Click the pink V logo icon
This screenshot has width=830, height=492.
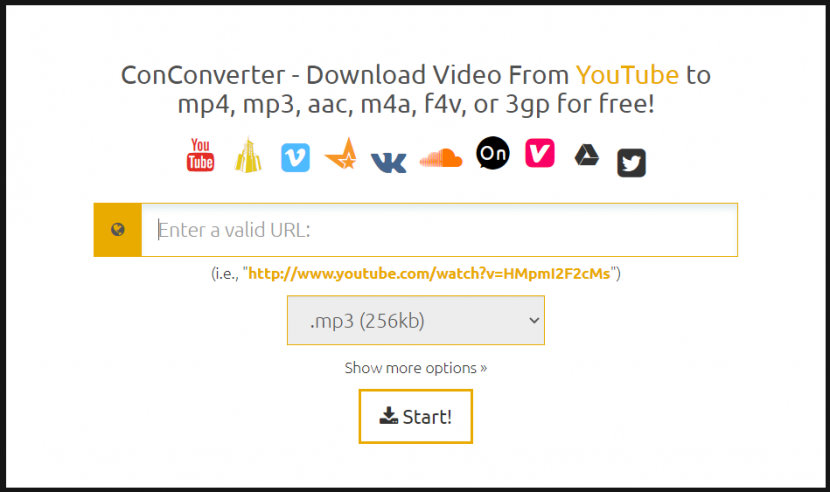[540, 153]
